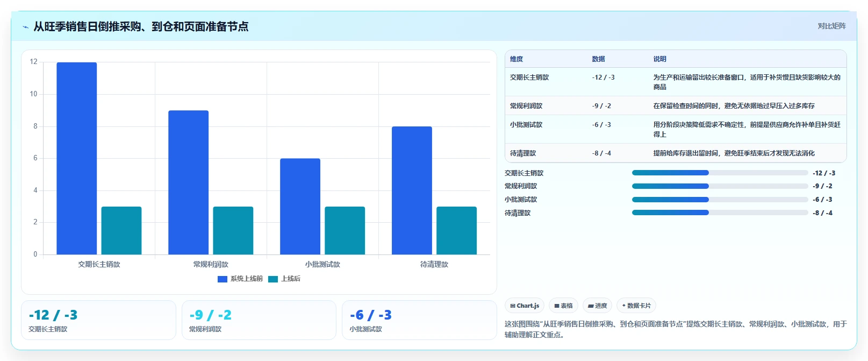Click the blue 系统上线前 bar for 常规利润款
Image resolution: width=868 pixels, height=361 pixels.
point(189,182)
